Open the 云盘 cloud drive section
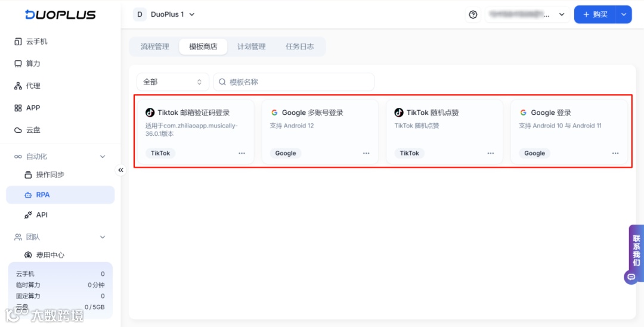 point(60,130)
